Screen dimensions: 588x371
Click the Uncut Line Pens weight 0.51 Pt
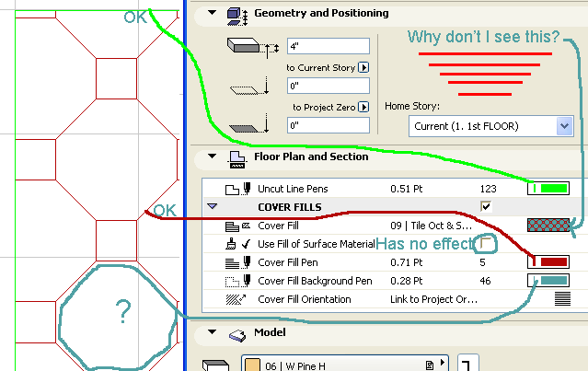point(406,189)
